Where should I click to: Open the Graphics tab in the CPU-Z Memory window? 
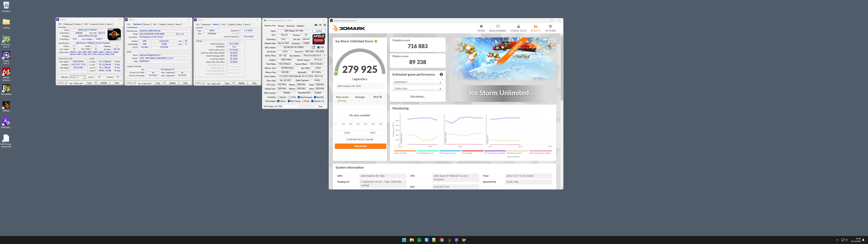232,24
